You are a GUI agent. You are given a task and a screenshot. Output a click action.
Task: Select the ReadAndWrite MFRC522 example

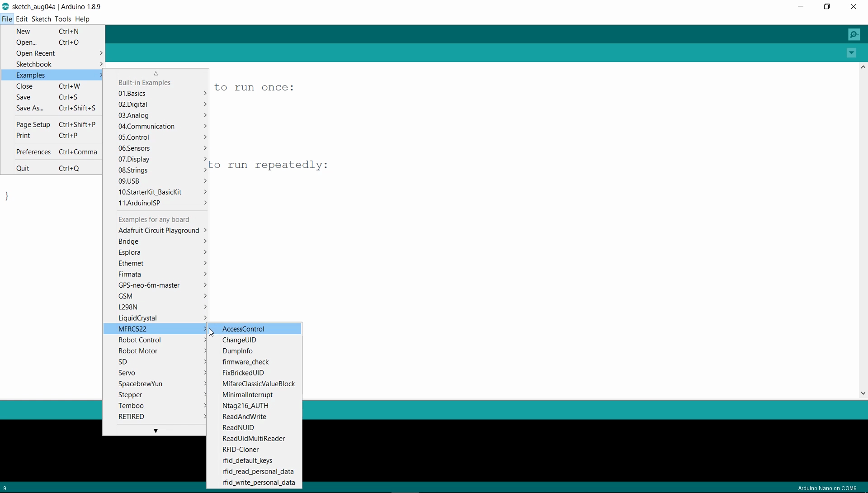pos(244,416)
